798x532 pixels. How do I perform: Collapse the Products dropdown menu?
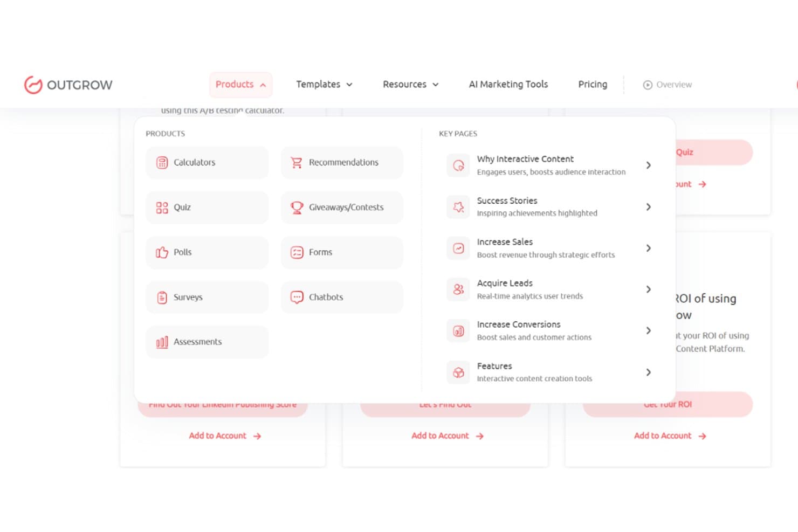coord(240,85)
